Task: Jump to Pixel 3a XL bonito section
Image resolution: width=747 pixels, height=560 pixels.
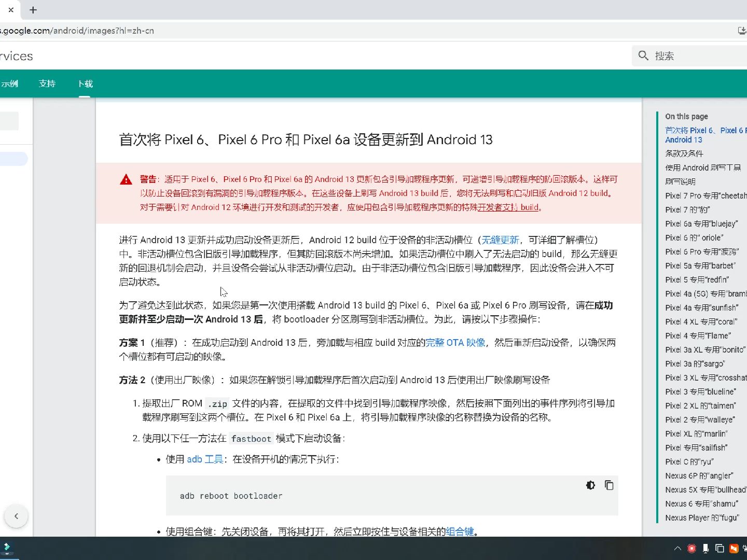Action: [705, 349]
